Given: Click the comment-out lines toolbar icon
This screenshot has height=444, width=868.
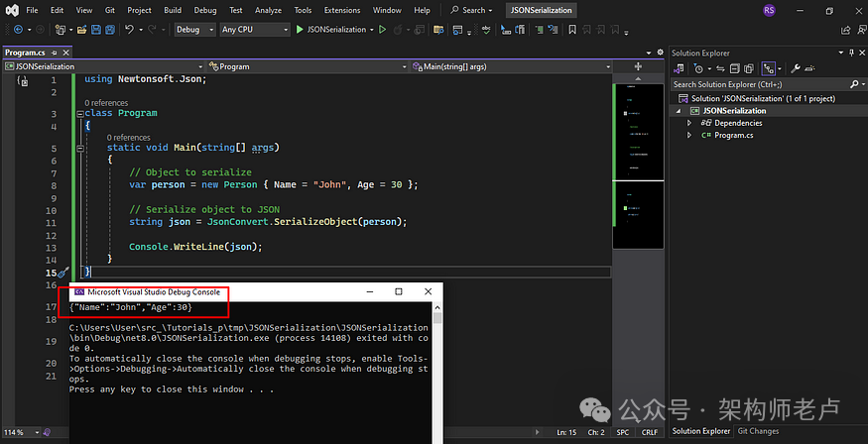Looking at the screenshot, I should tap(539, 30).
